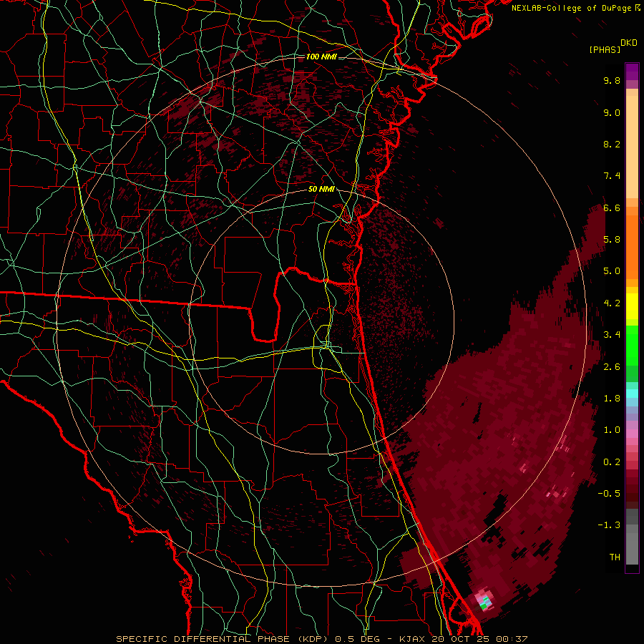
Task: Pick the pink section of the color scale
Action: (632, 434)
